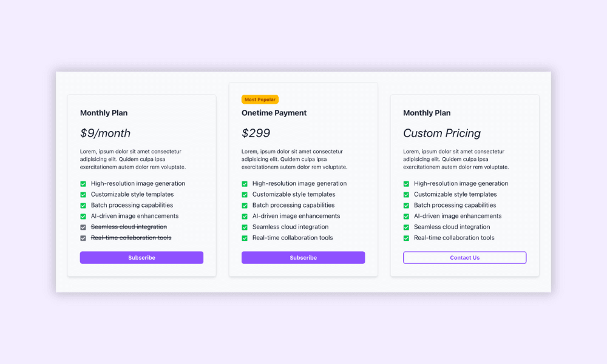Click green check for Batch processing in $9/month plan

[x=83, y=206]
